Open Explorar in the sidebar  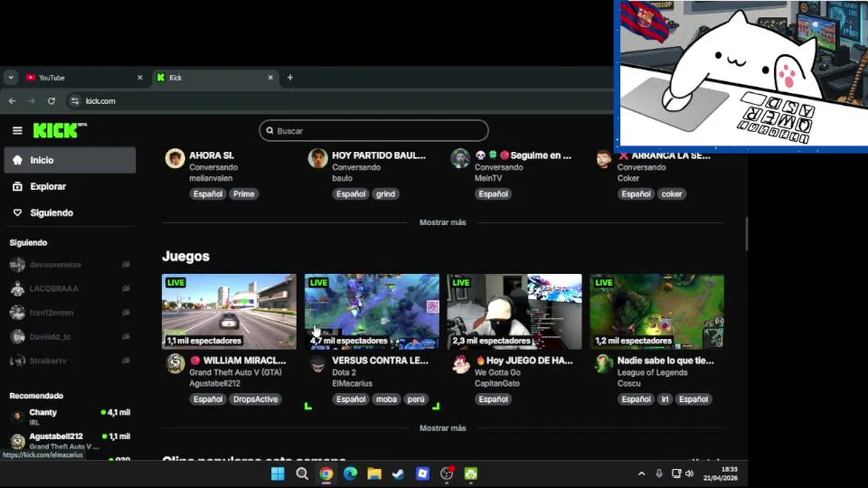(70, 186)
